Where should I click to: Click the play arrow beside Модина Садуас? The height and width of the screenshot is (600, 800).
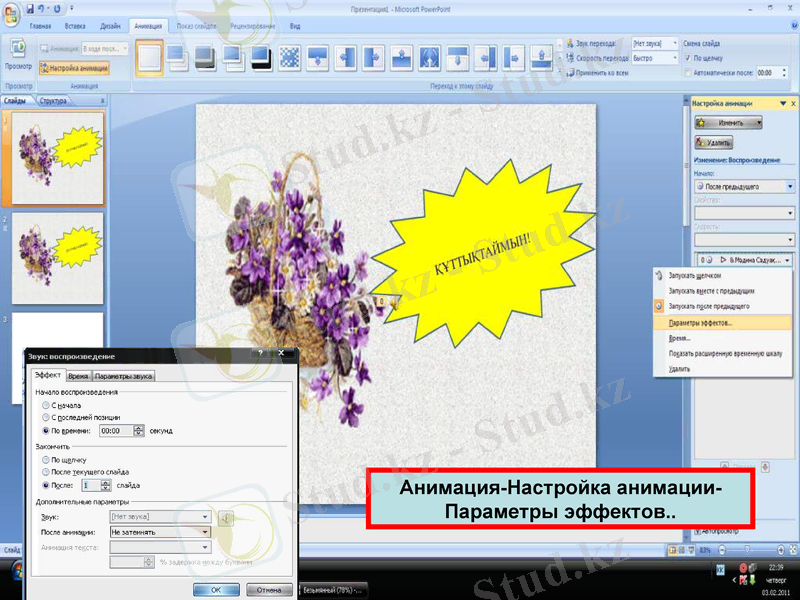point(722,259)
